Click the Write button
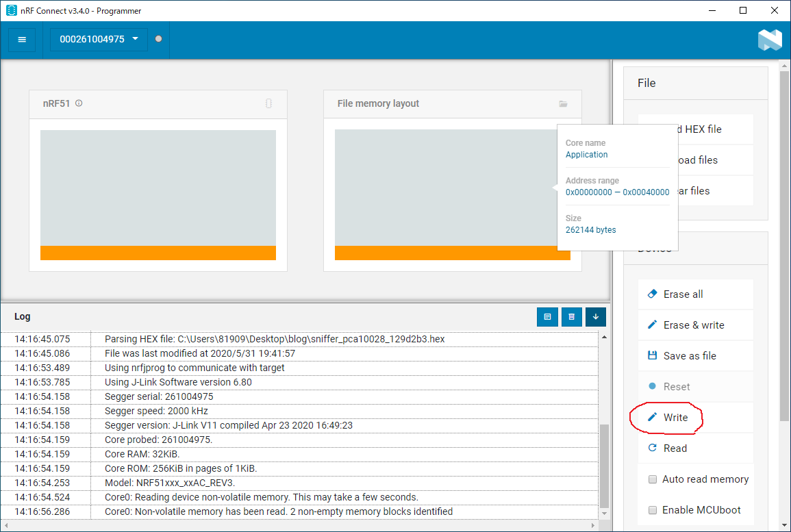 click(696, 417)
